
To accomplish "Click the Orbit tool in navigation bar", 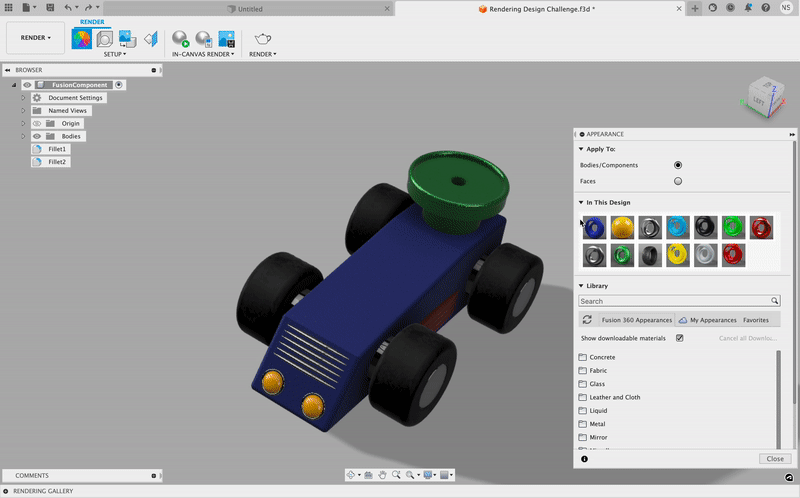I will pyautogui.click(x=351, y=475).
